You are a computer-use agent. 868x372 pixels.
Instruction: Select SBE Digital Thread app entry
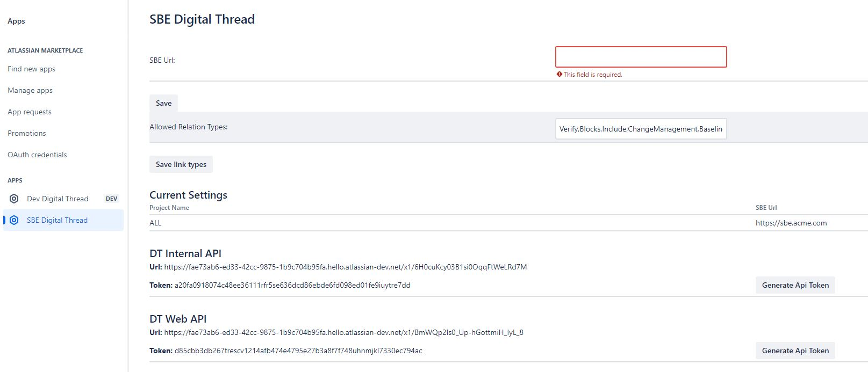pyautogui.click(x=63, y=220)
